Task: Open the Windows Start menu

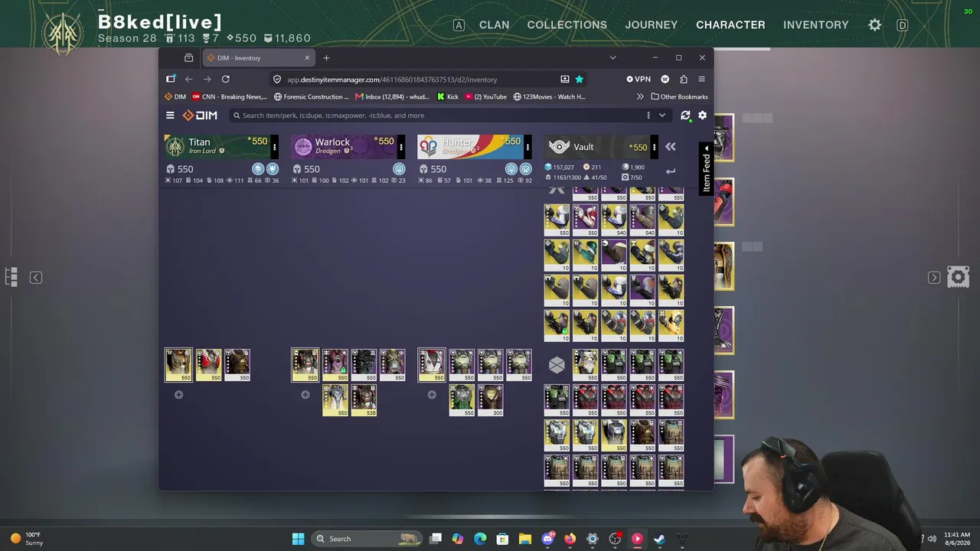Action: [298, 539]
